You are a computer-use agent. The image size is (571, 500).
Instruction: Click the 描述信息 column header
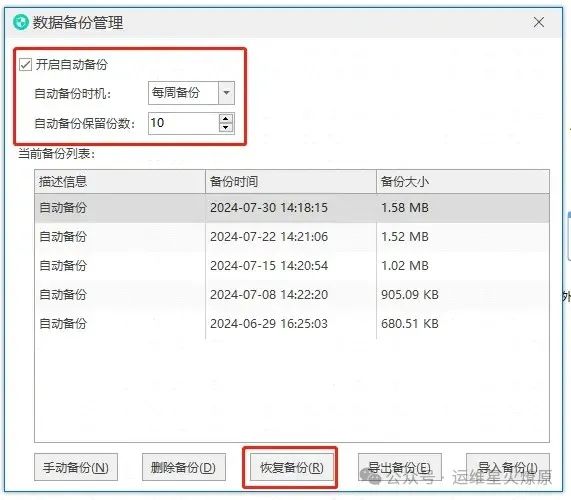120,181
